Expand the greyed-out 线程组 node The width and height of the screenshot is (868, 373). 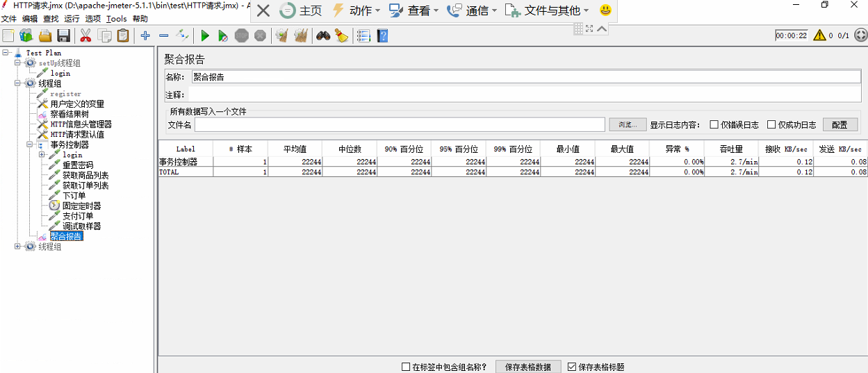coord(17,247)
